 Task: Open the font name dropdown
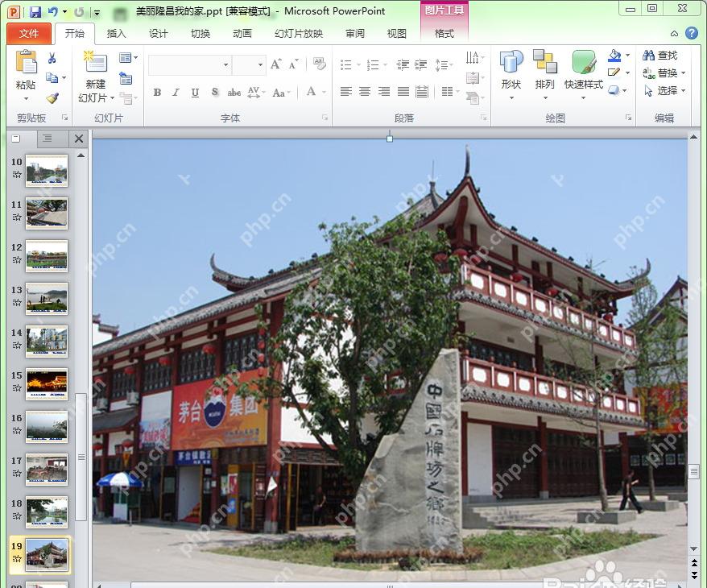(x=225, y=65)
